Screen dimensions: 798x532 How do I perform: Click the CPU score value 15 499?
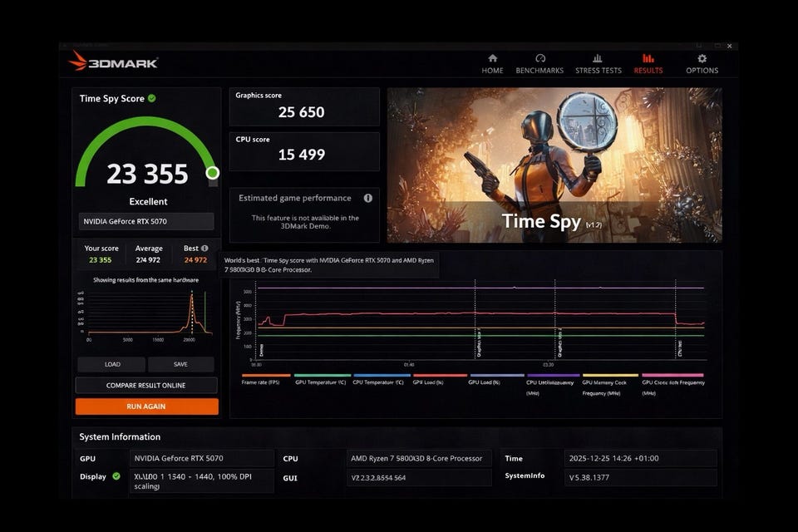[x=301, y=155]
